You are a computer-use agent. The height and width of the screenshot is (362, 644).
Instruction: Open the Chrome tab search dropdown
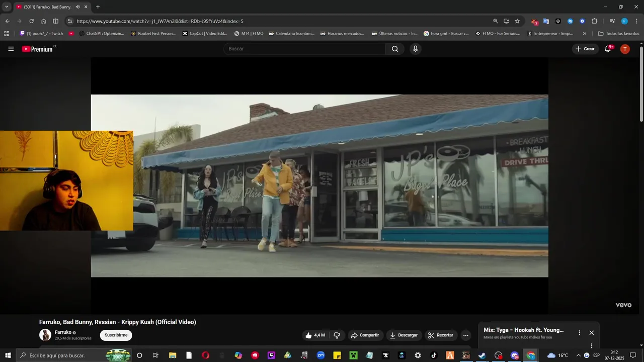[7, 7]
